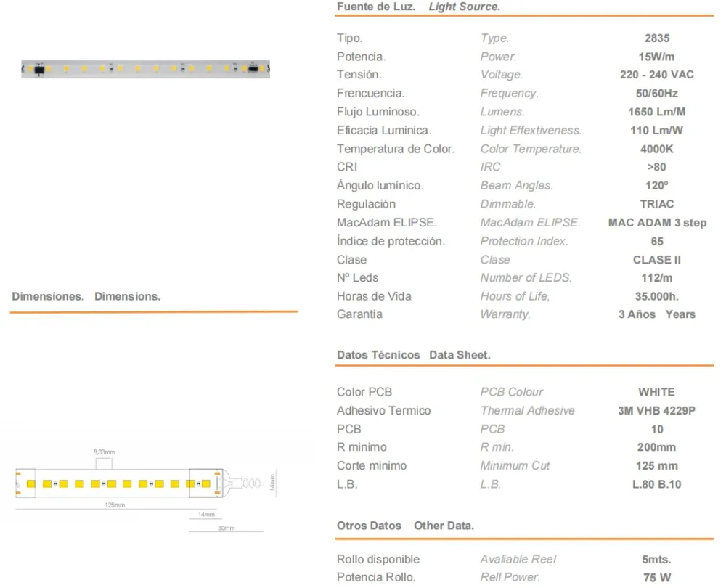The width and height of the screenshot is (726, 588).
Task: Click the 'Horas de Vida' label
Action: 374,296
